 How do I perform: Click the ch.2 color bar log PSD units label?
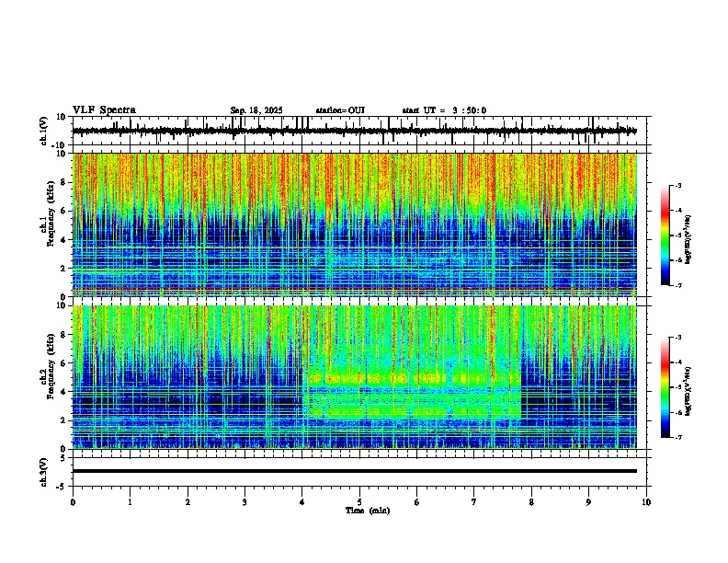688,391
